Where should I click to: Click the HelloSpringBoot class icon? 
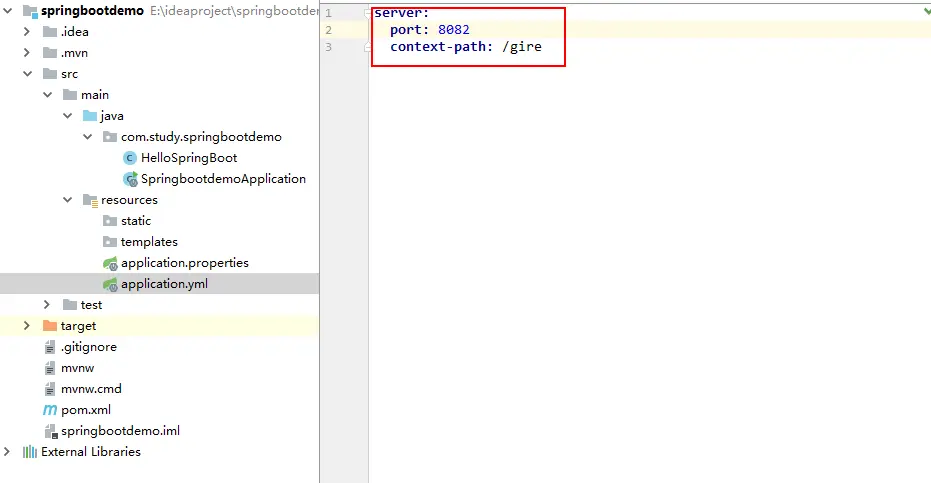(x=129, y=158)
